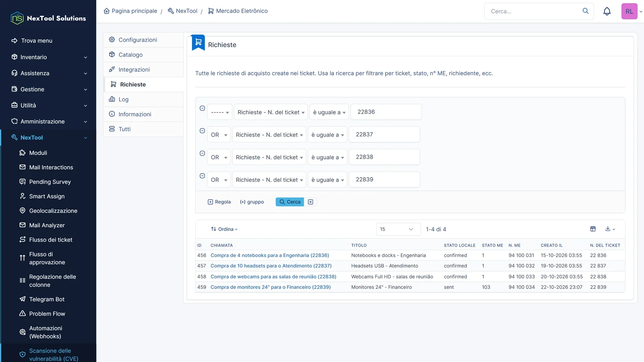Click the Mercado Eletrônico breadcrumb

tap(237, 11)
